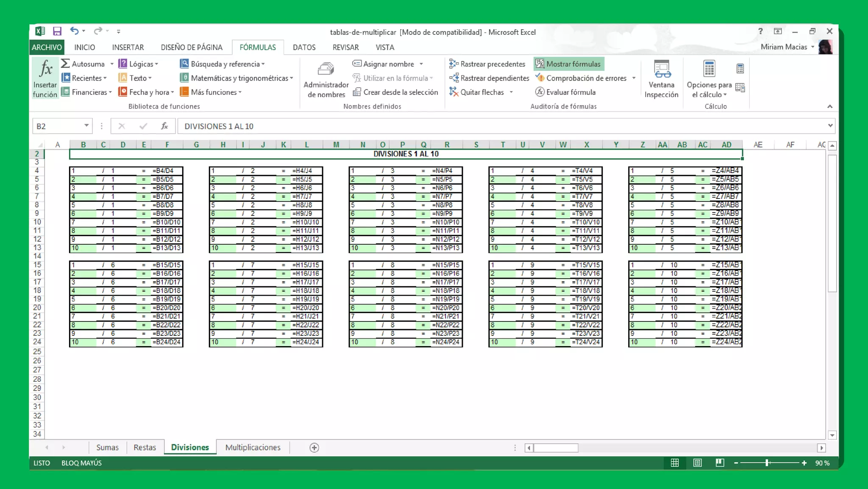Screen dimensions: 868x489
Task: Open the Administrador de nombres icon
Action: tap(325, 69)
